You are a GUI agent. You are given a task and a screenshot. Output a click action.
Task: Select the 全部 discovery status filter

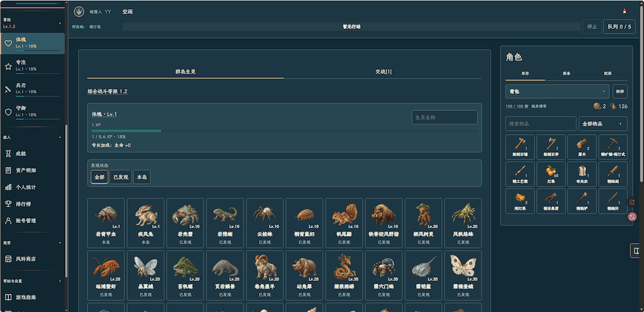[x=99, y=177]
